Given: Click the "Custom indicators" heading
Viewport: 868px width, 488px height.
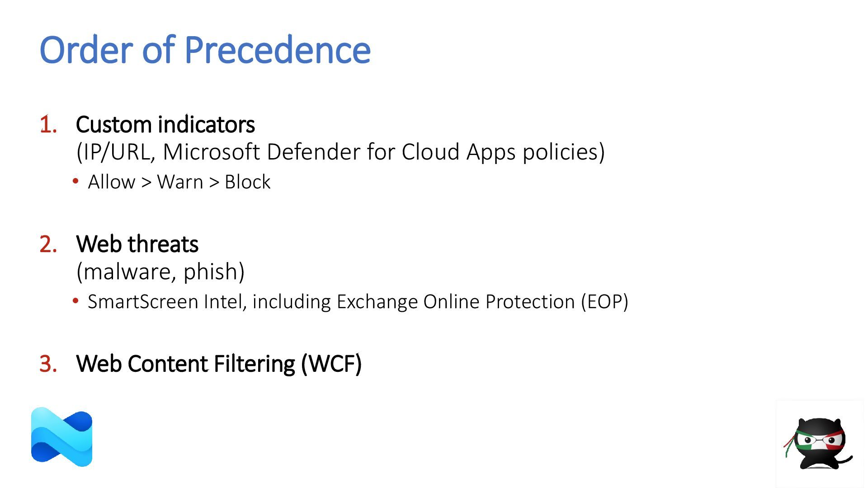Looking at the screenshot, I should [165, 124].
